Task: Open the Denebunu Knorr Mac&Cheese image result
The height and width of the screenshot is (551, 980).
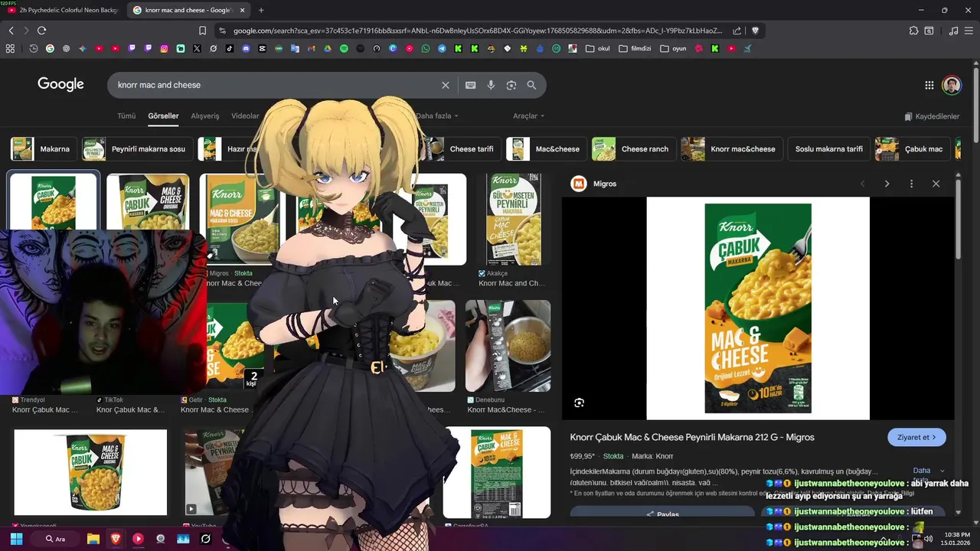Action: (508, 346)
